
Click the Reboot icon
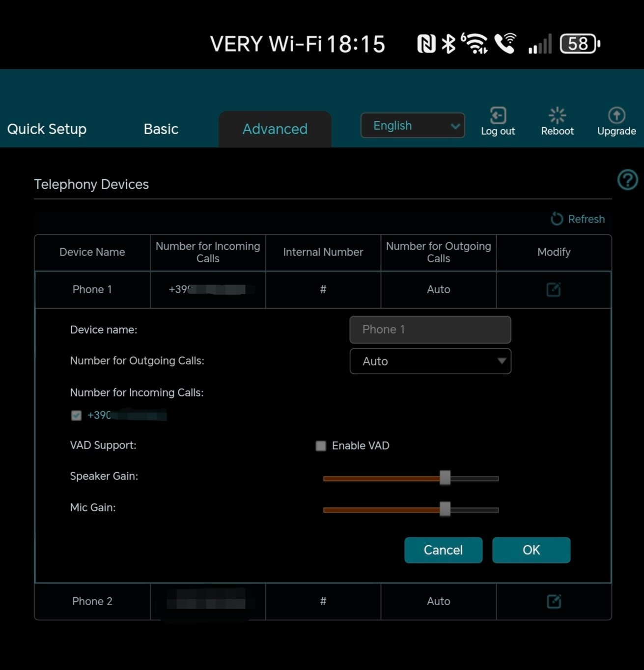(557, 116)
